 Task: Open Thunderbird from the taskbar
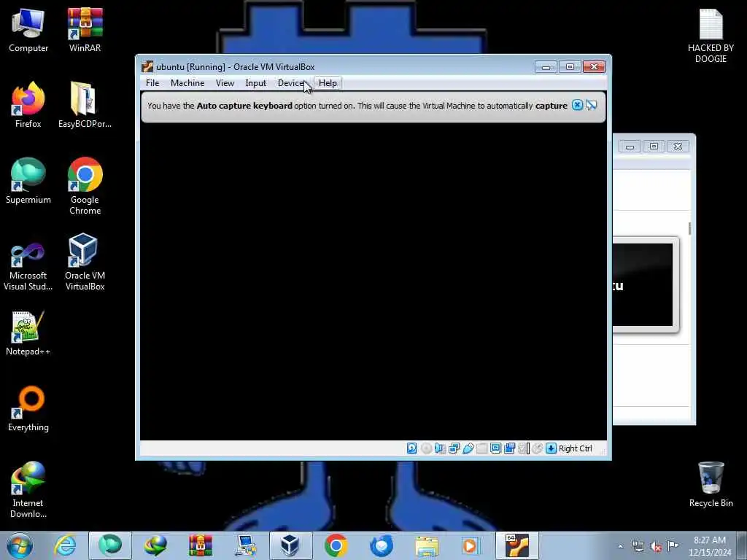(381, 545)
